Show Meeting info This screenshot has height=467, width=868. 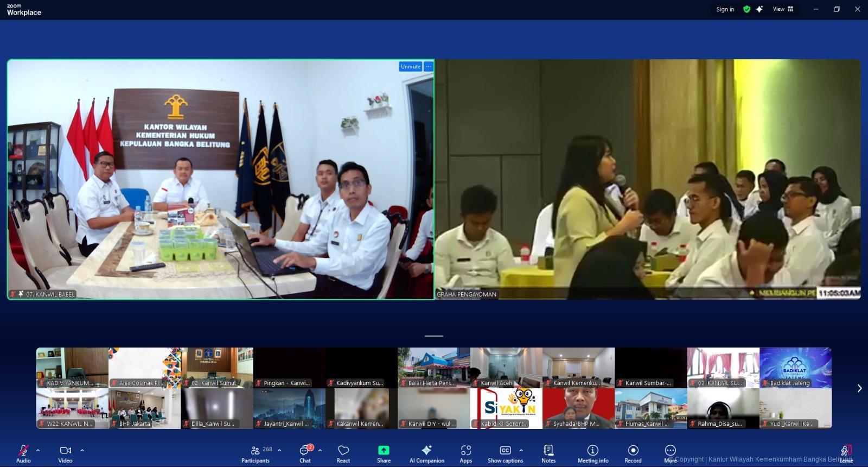[593, 454]
